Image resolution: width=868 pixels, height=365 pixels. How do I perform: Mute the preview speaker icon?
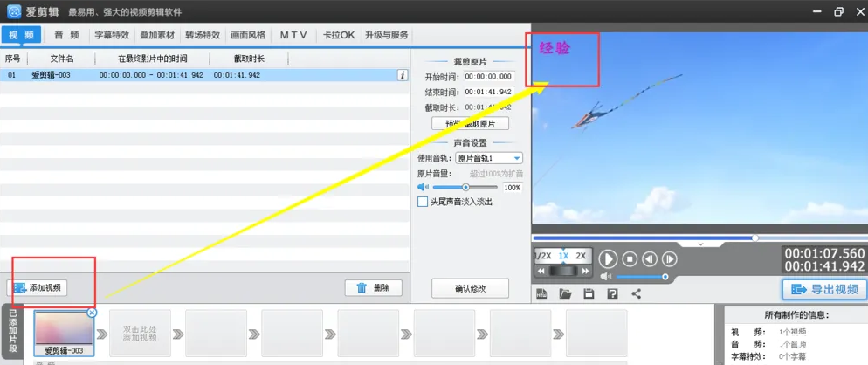606,277
